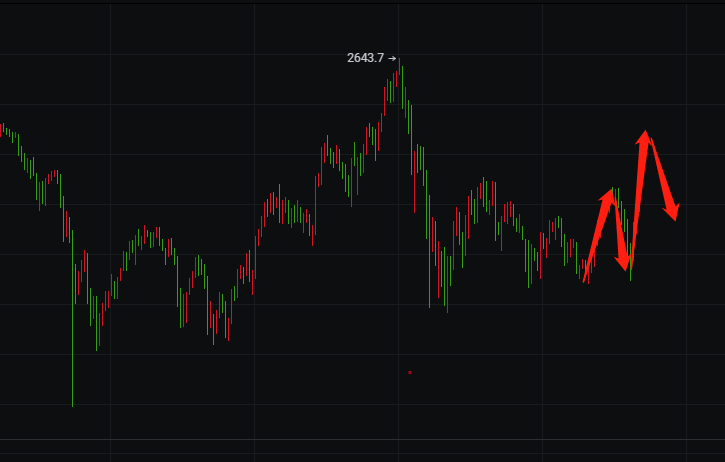Click the small arrow beside the 2643.7 label
Screen dimensions: 725x462
pyautogui.click(x=392, y=58)
